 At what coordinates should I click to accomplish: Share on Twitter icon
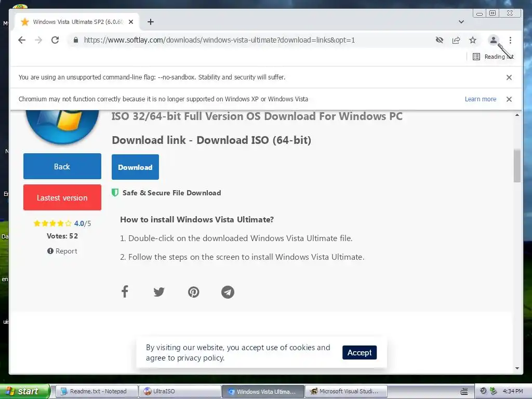[x=159, y=292]
